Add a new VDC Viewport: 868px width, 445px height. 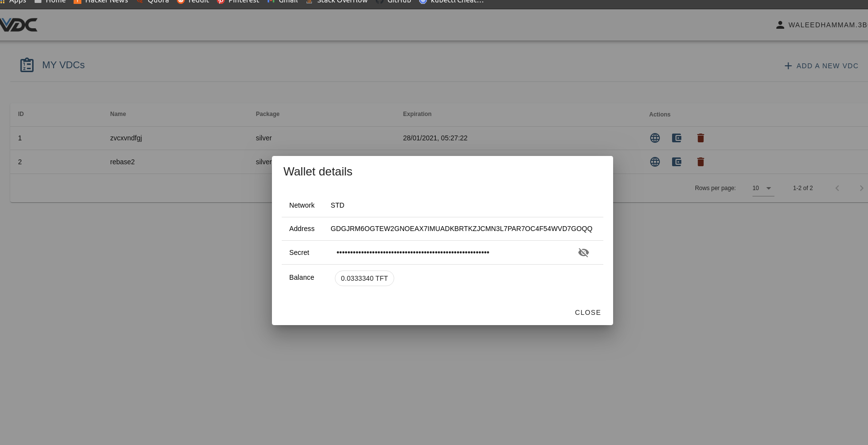click(821, 66)
